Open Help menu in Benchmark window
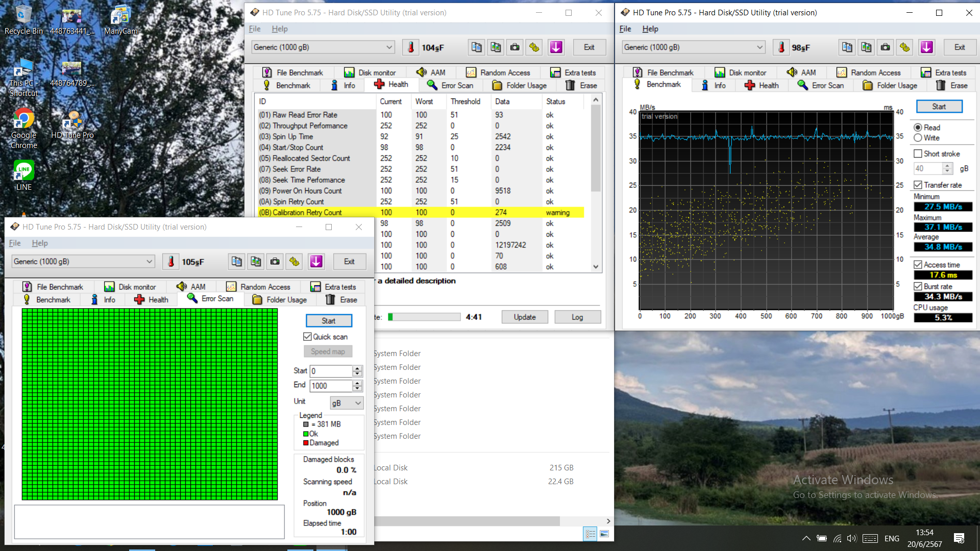Screen dimensions: 980x551 coord(650,29)
